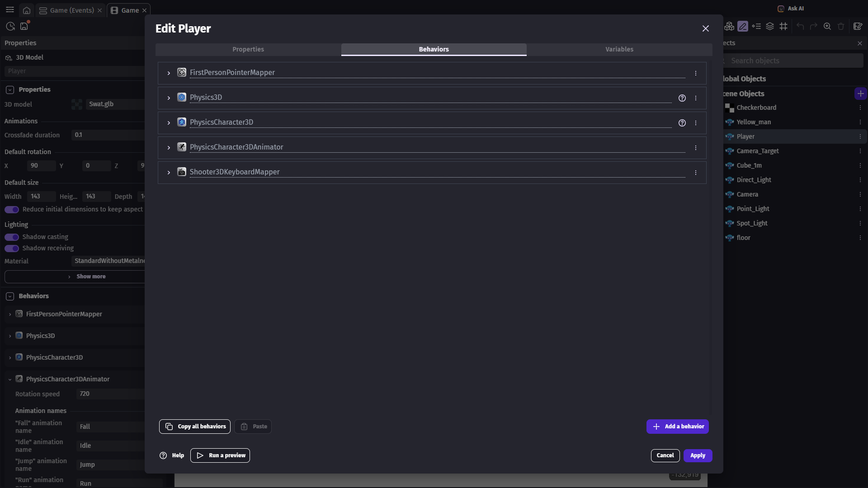Open help for PhysicsCharacter3D behavior

click(x=682, y=123)
